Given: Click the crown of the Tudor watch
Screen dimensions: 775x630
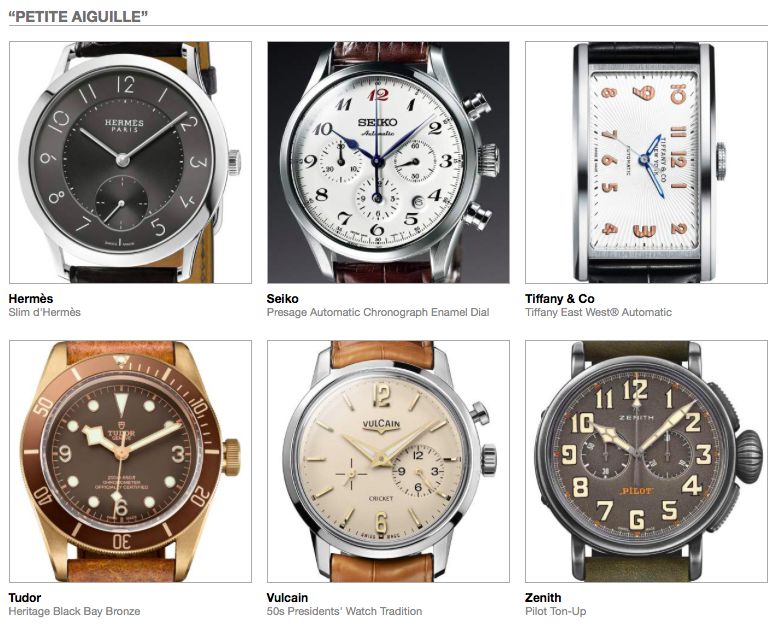Looking at the screenshot, I should coord(231,458).
